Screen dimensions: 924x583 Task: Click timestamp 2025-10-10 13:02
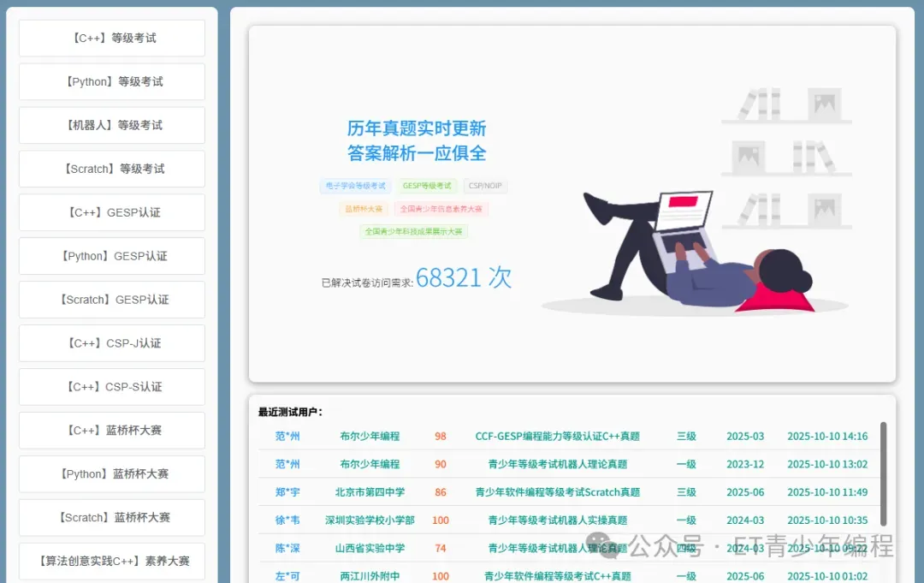click(827, 464)
